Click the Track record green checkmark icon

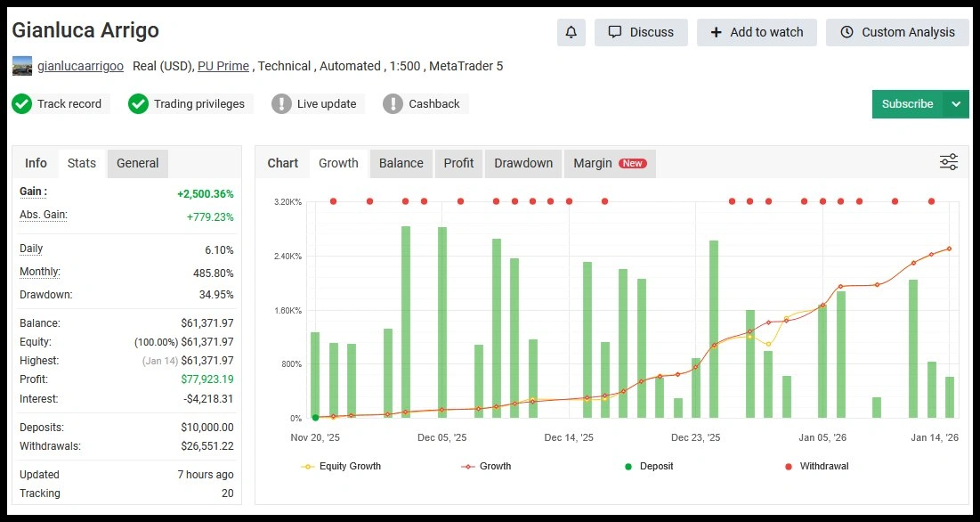pyautogui.click(x=22, y=104)
